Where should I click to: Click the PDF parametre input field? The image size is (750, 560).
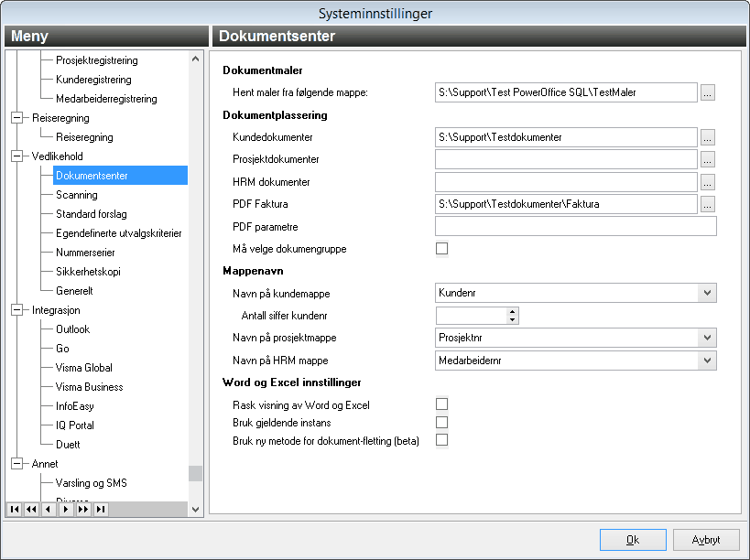576,227
